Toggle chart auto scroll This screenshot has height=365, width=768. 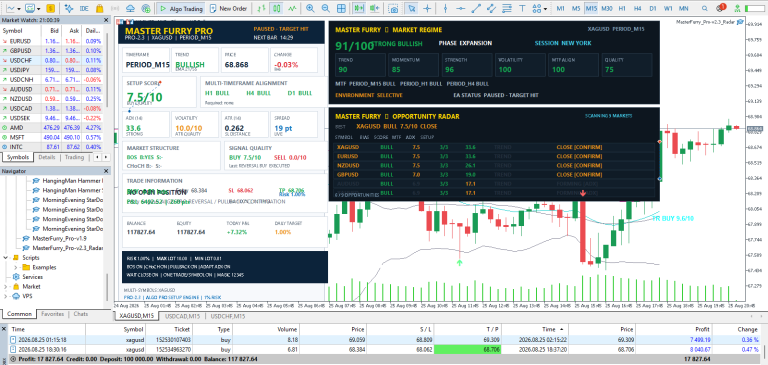click(360, 8)
